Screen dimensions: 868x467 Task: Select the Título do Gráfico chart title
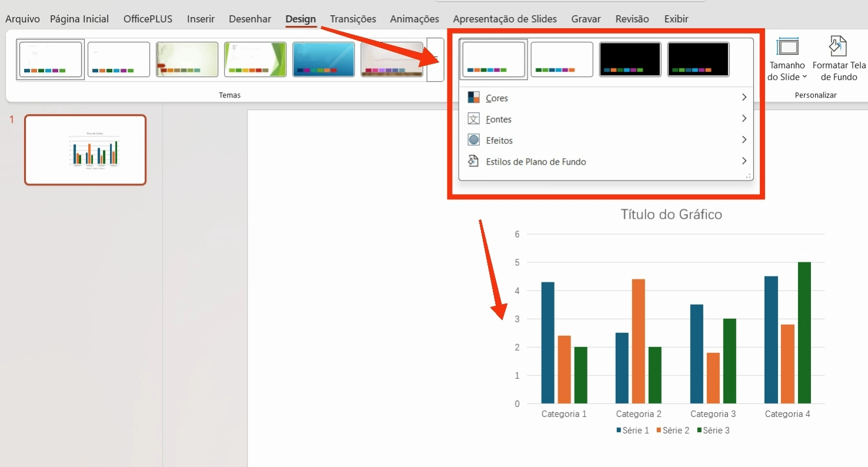tap(671, 215)
